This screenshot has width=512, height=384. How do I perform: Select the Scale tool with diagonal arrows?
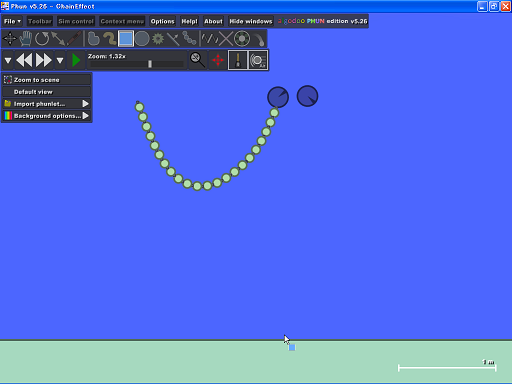58,39
